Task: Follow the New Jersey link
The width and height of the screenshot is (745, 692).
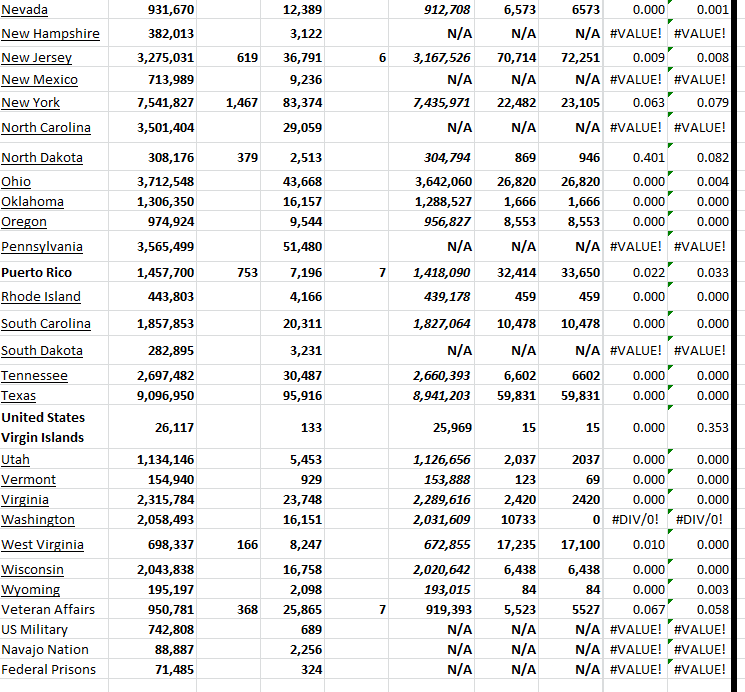Action: pos(36,57)
